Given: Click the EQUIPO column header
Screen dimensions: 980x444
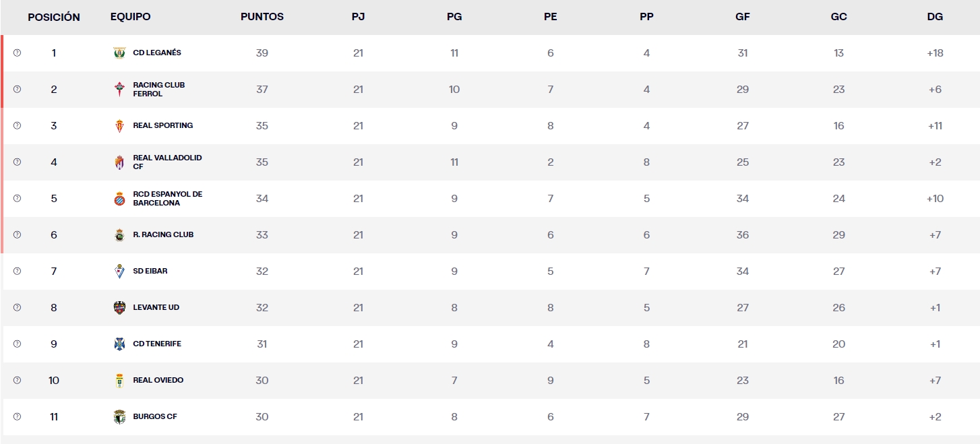Looking at the screenshot, I should (x=131, y=17).
